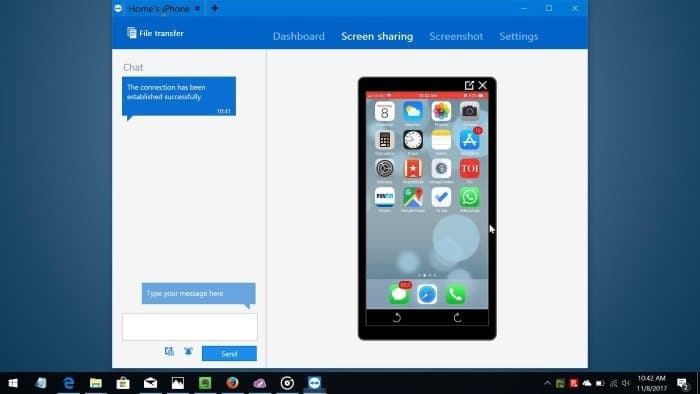
Task: Click the send file icon beside Send
Action: coord(169,352)
